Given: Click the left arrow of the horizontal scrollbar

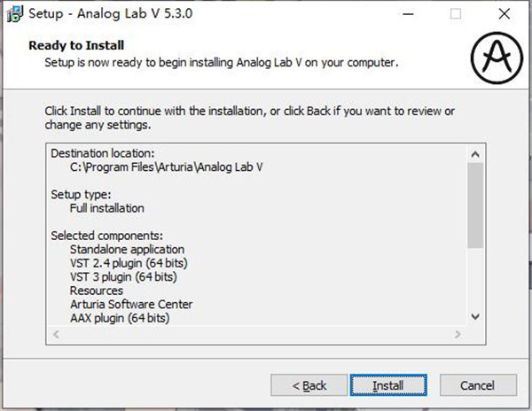Looking at the screenshot, I should (57, 334).
